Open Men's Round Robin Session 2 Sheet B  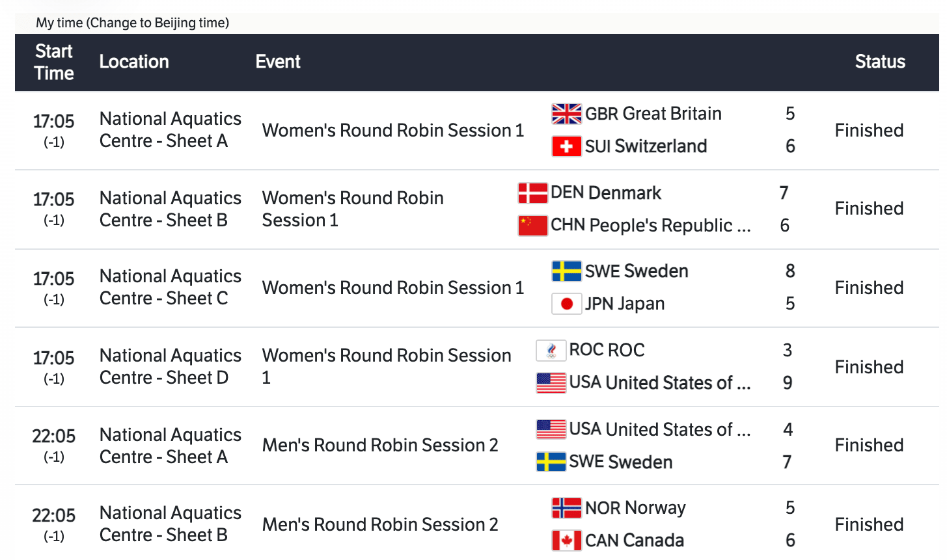tap(380, 525)
